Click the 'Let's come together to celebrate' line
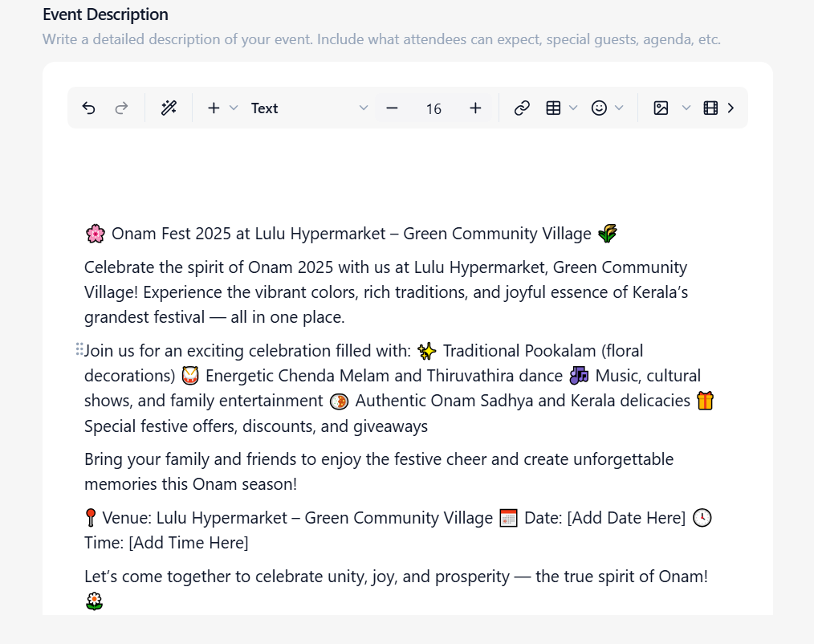Screen dimensions: 814x644 coord(396,577)
